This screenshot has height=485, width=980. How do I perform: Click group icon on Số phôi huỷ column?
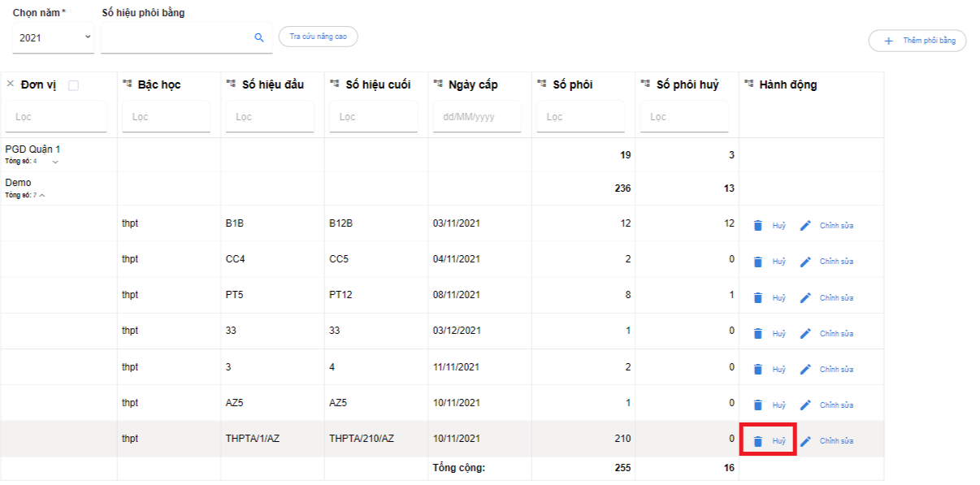pos(645,84)
